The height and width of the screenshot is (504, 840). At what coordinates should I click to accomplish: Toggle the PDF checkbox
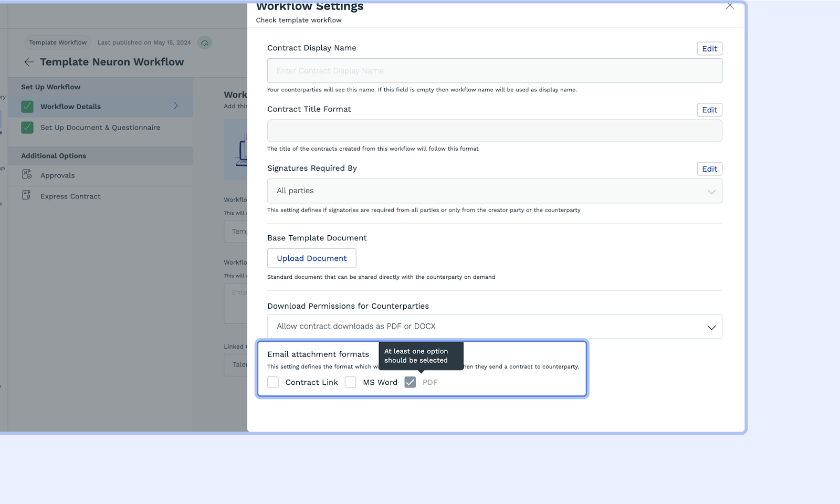(x=411, y=382)
